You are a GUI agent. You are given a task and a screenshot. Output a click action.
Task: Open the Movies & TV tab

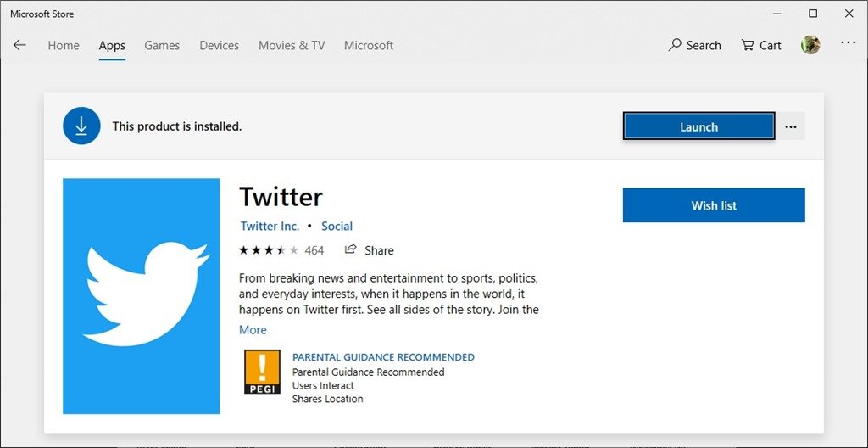(x=292, y=46)
